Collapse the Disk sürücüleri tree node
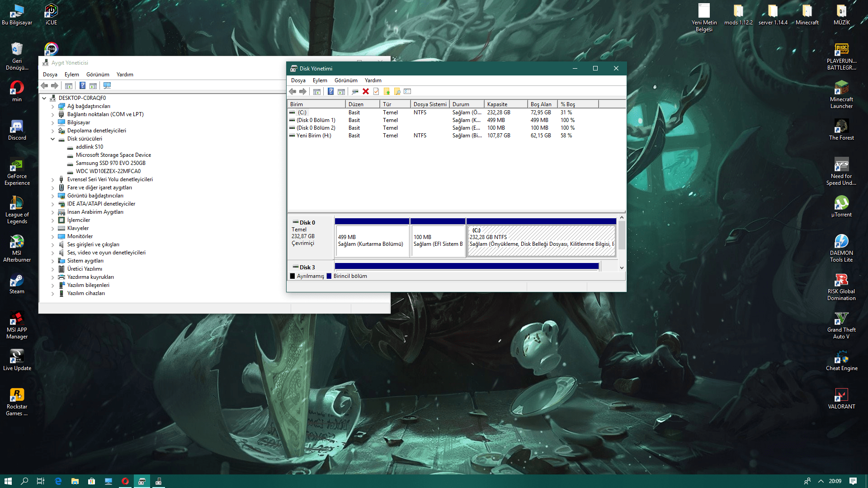The height and width of the screenshot is (488, 868). pyautogui.click(x=53, y=139)
